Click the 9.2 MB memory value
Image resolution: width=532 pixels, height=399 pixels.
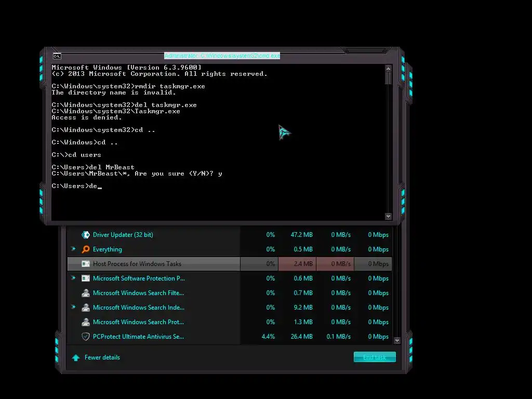[303, 308]
